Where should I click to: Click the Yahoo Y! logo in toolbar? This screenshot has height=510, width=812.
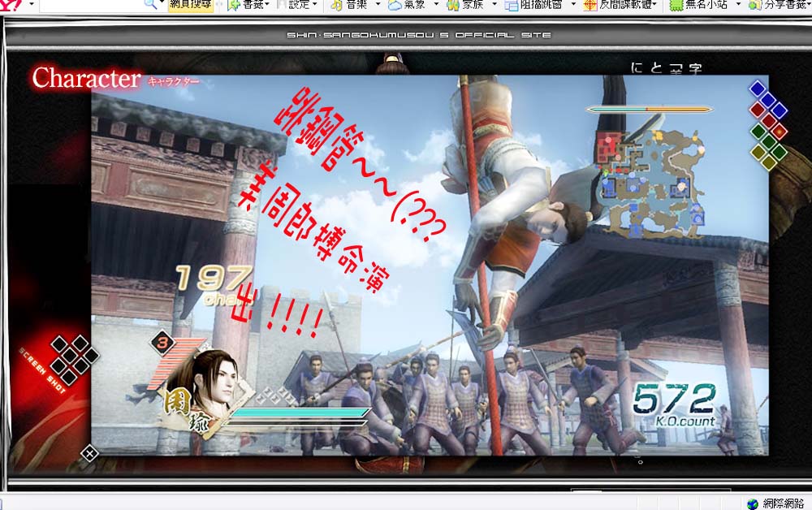11,4
